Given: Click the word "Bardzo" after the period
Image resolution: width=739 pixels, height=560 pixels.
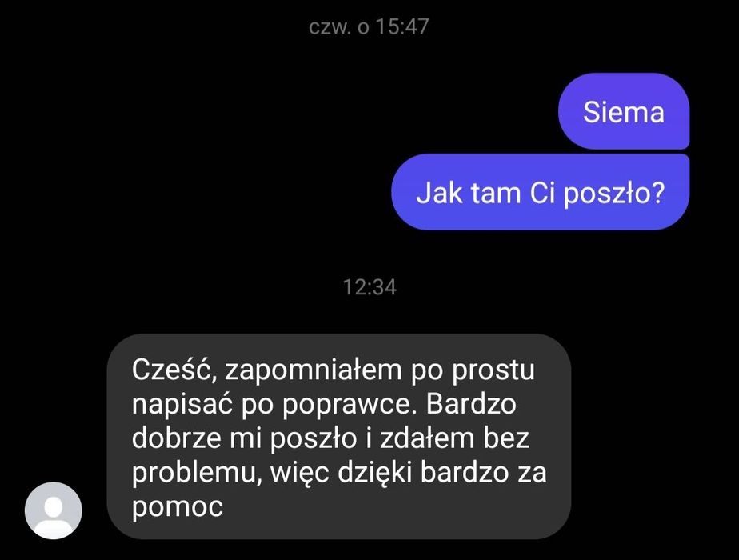Looking at the screenshot, I should click(471, 403).
